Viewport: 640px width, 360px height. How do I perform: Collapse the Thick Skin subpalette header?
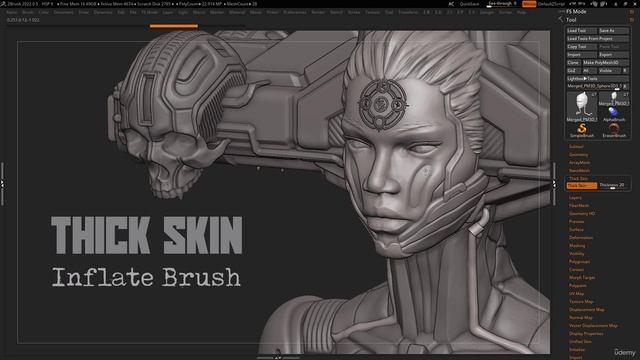click(578, 179)
